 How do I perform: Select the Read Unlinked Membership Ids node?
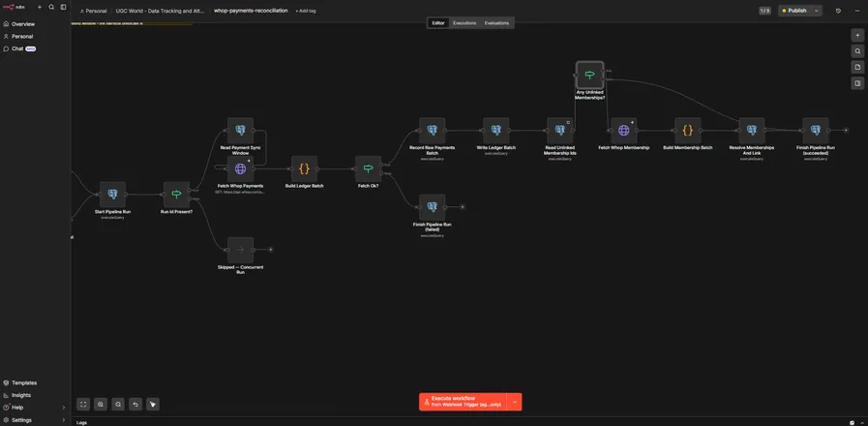click(x=559, y=131)
